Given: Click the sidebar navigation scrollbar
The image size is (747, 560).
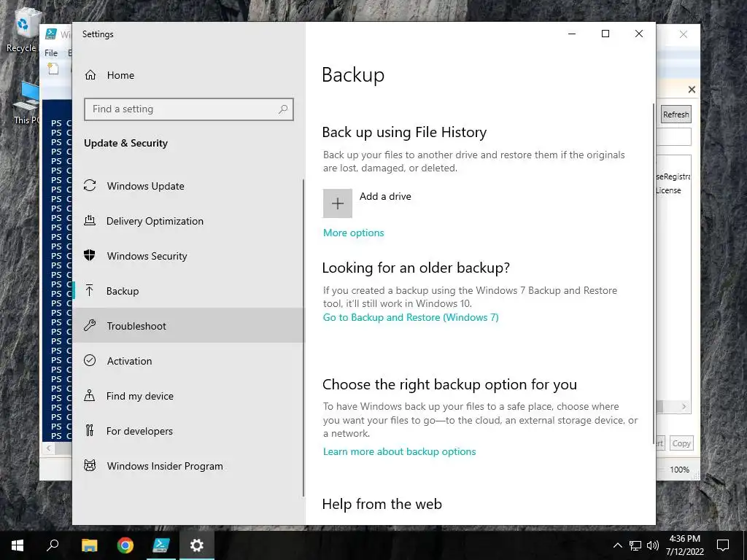Looking at the screenshot, I should tap(303, 338).
